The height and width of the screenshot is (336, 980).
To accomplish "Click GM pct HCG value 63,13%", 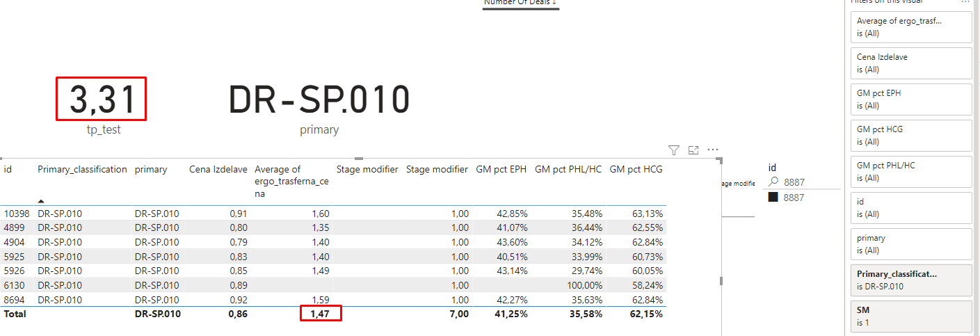I will [646, 214].
